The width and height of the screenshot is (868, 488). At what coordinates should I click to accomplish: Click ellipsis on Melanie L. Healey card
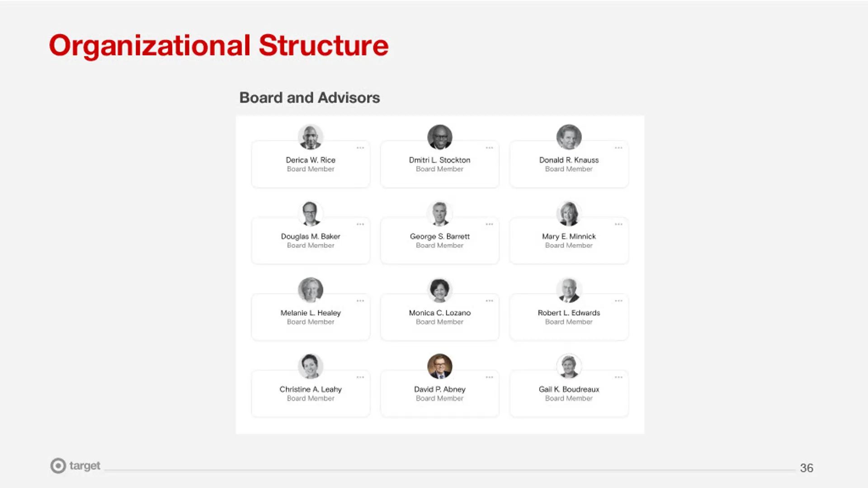pos(360,300)
